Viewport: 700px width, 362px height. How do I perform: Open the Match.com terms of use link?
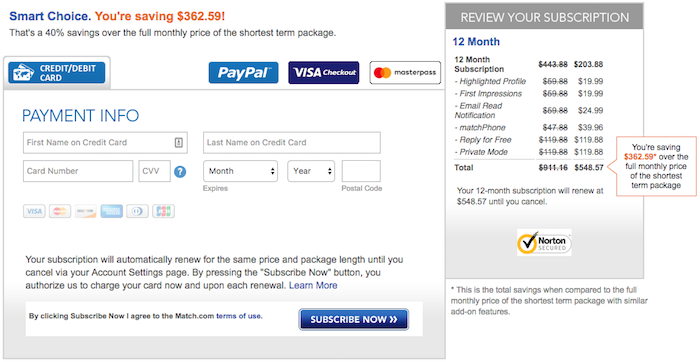pos(239,316)
